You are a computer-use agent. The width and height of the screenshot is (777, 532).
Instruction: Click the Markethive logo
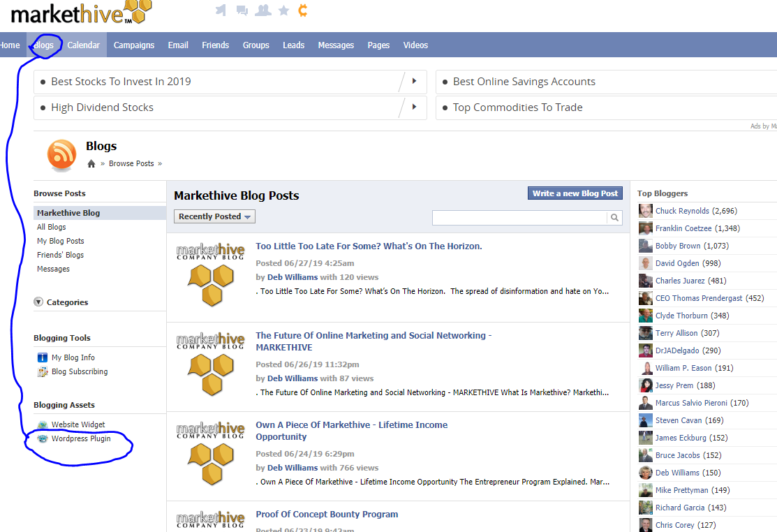(x=81, y=13)
